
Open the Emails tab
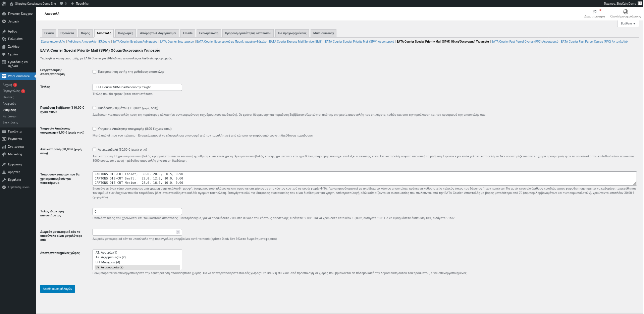[188, 33]
